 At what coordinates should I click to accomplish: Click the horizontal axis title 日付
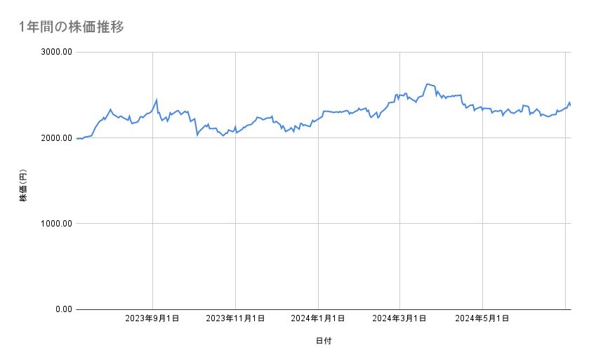[x=323, y=342]
